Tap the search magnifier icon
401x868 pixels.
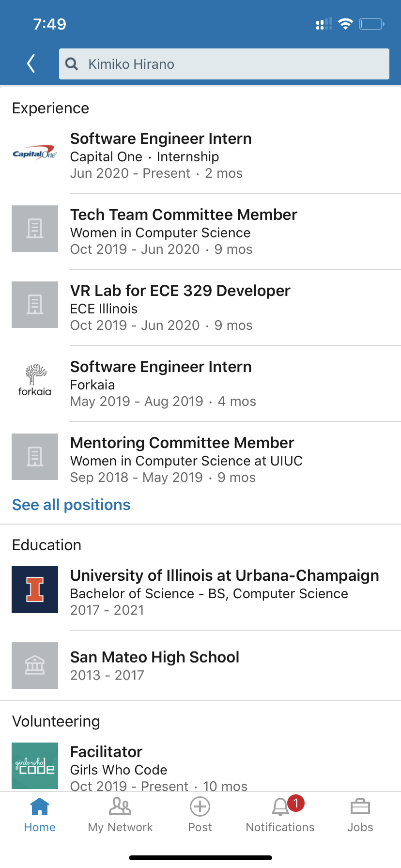tap(72, 64)
